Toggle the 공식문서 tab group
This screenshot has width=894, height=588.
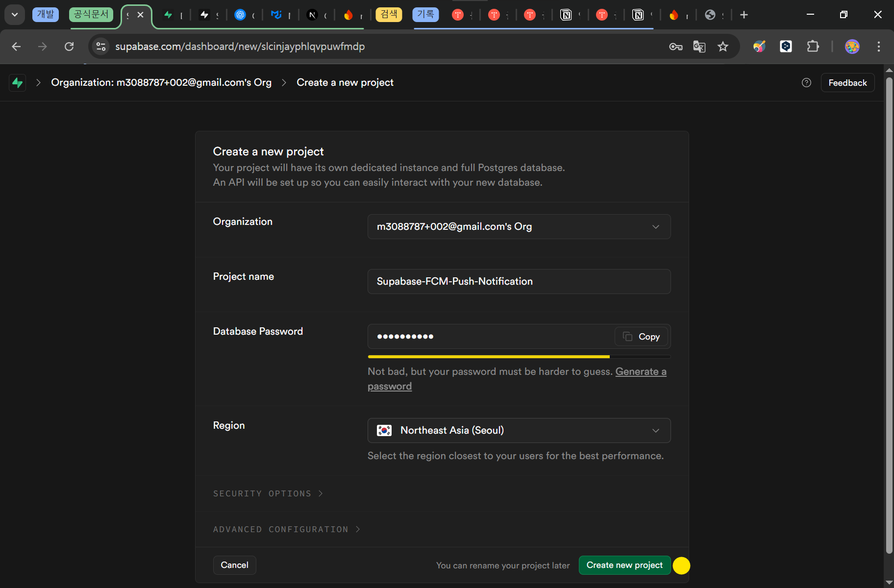coord(91,14)
